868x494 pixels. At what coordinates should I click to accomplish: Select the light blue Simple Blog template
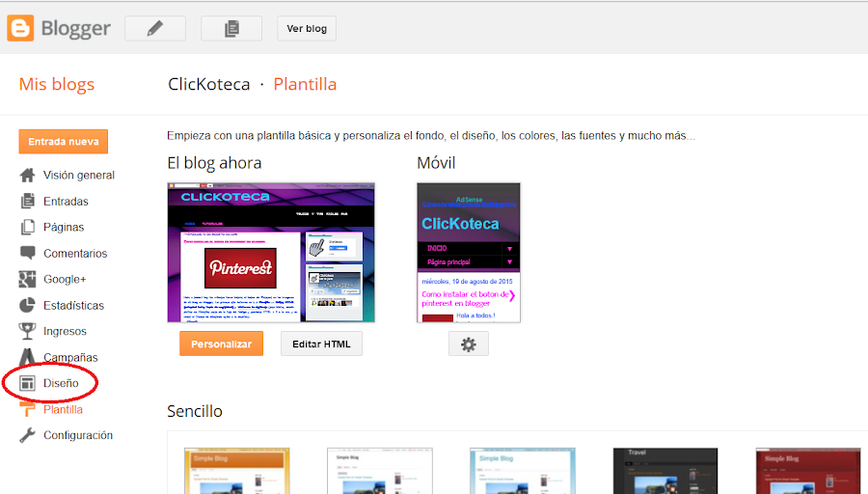(x=523, y=471)
